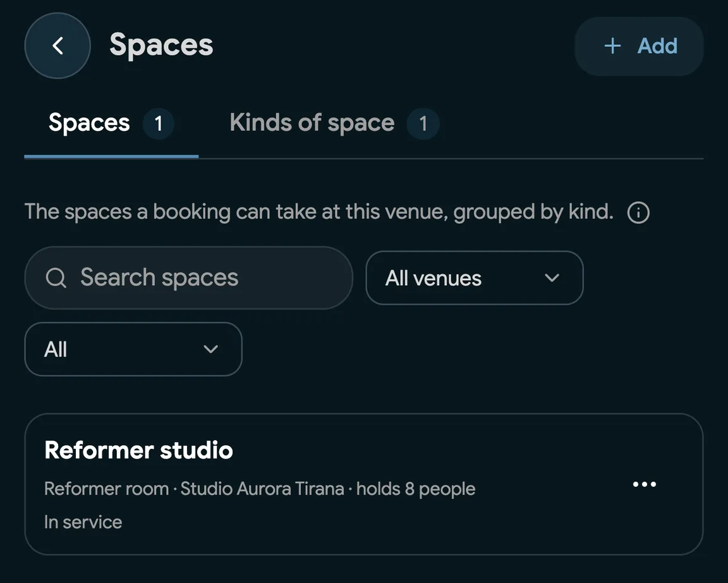Open the All venues dropdown
Screen dimensions: 728x583
[475, 278]
